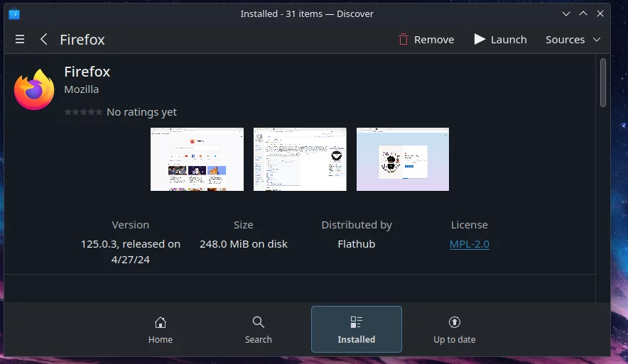This screenshot has width=628, height=364.
Task: Click '125.0.3, released on 4/27/24' version text
Action: tap(131, 252)
